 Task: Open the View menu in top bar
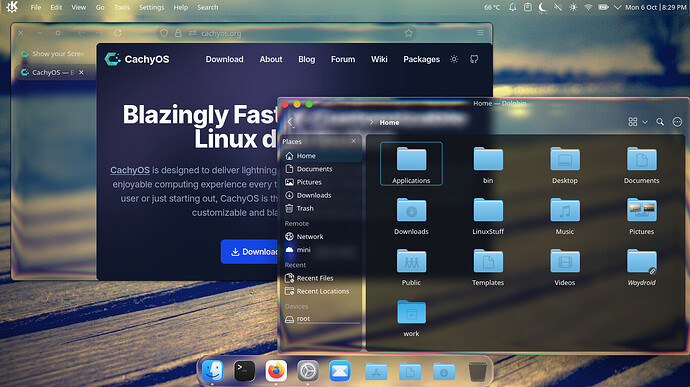tap(79, 7)
